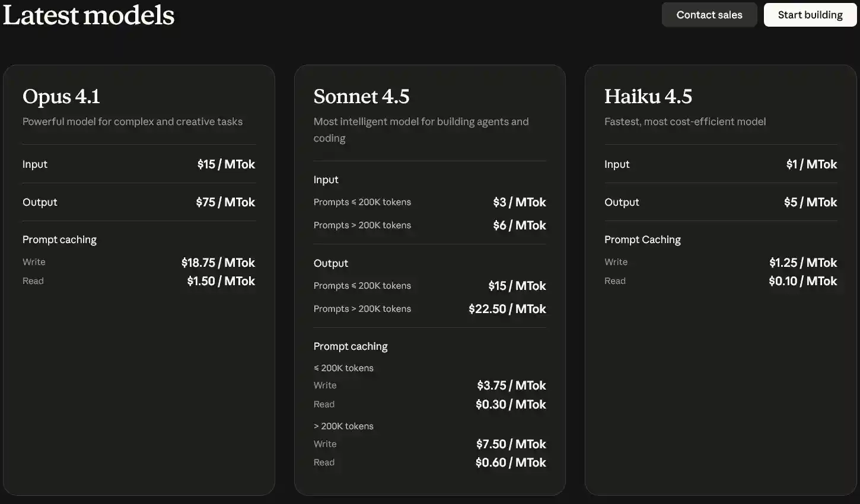Click the Opus 4.1 card title
The image size is (860, 504).
click(x=61, y=96)
